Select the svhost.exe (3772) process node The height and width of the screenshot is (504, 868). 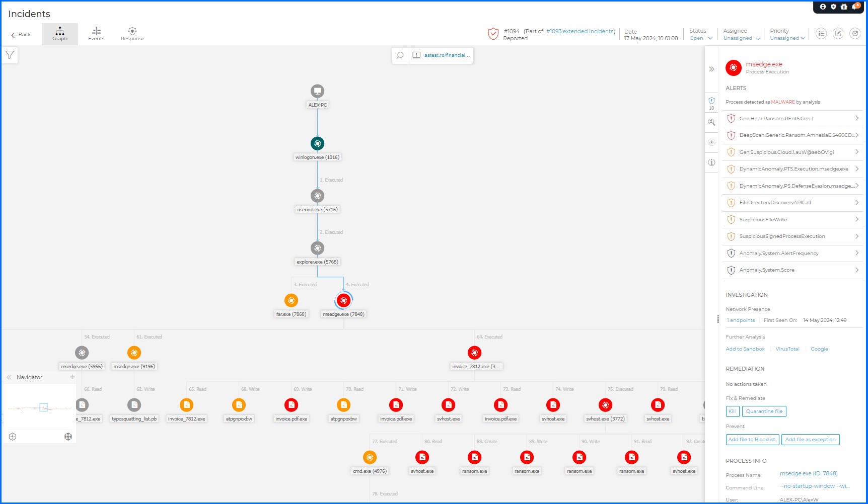[605, 405]
